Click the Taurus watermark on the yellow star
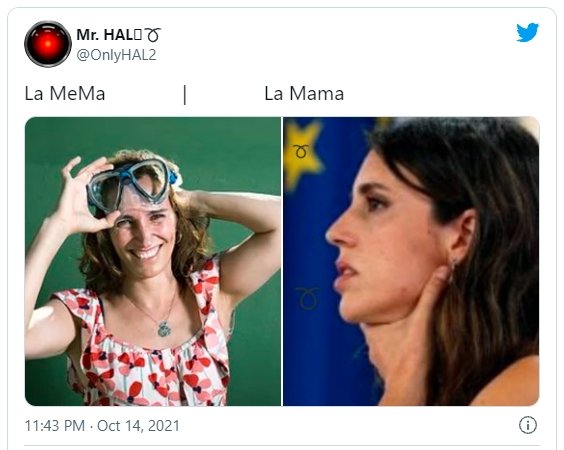Screen dimensions: 564x450 coord(301,151)
